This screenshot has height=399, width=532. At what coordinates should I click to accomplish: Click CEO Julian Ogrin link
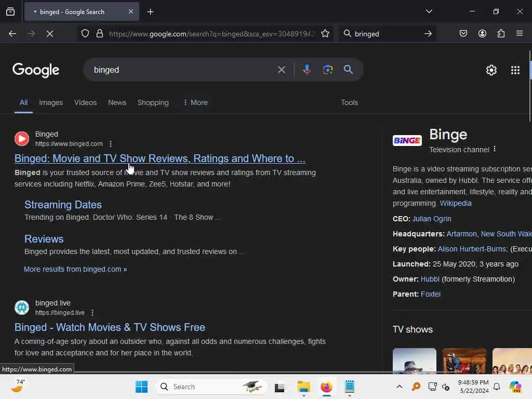coord(432,219)
